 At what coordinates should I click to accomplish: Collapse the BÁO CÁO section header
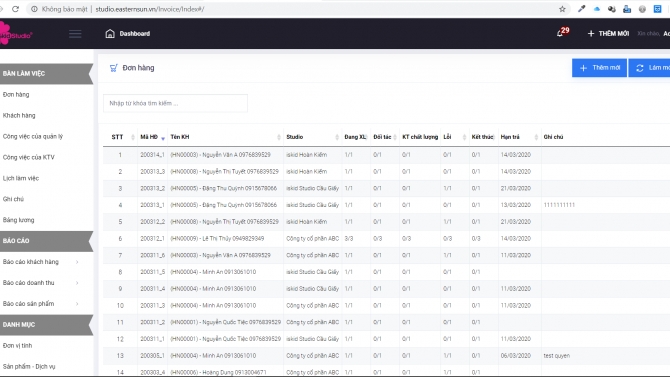[x=46, y=241]
